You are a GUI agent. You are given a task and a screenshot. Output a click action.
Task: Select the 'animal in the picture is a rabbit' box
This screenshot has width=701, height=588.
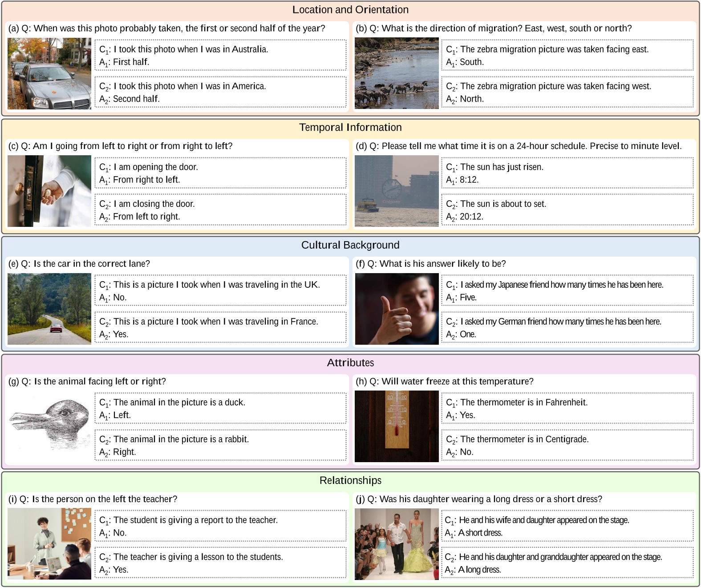coord(220,445)
